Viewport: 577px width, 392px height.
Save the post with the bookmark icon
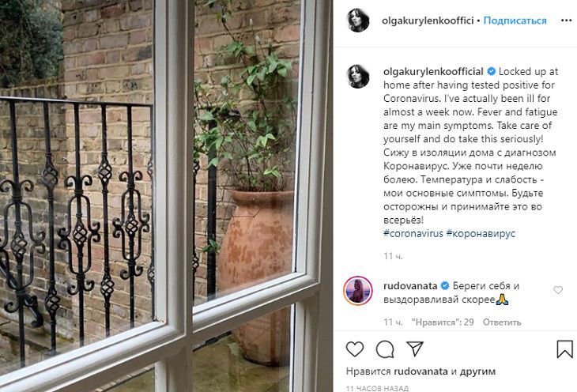point(564,349)
